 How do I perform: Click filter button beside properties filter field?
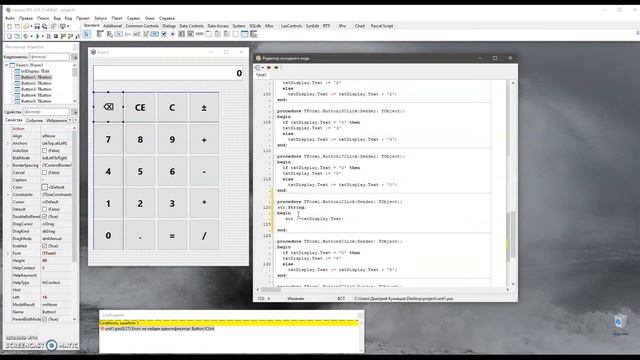point(74,112)
